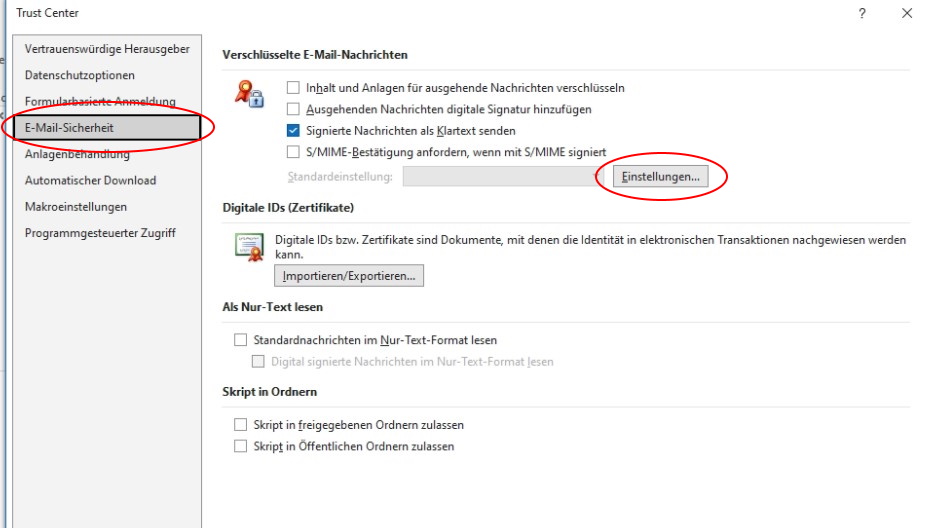928x528 pixels.
Task: Toggle S/MIME-Bestätigung anfordern checkbox
Action: 293,152
